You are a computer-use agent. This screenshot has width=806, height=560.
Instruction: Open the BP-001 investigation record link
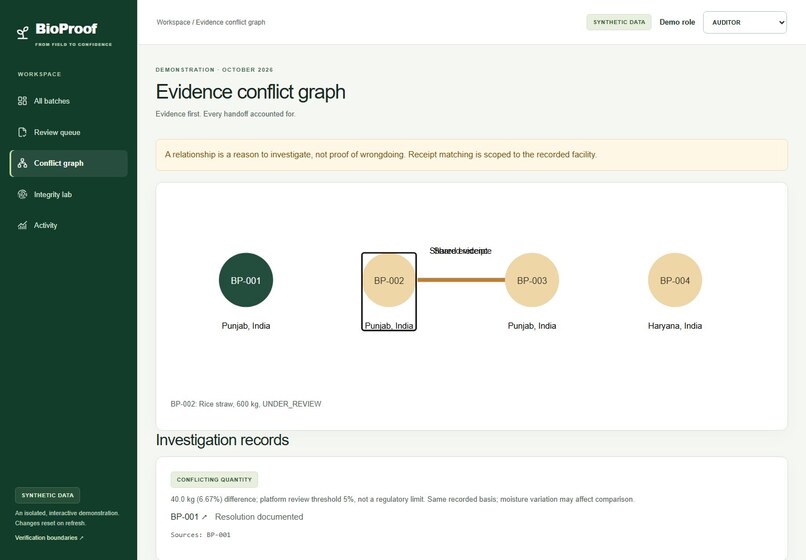184,517
